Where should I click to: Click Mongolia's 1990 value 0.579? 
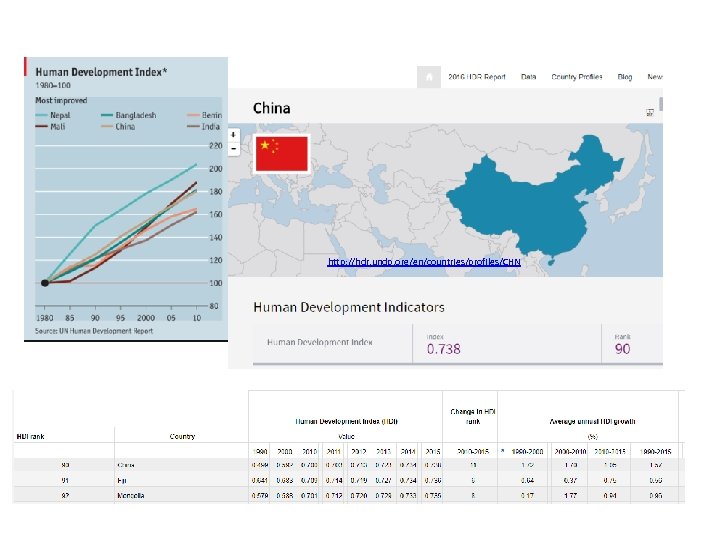click(260, 495)
